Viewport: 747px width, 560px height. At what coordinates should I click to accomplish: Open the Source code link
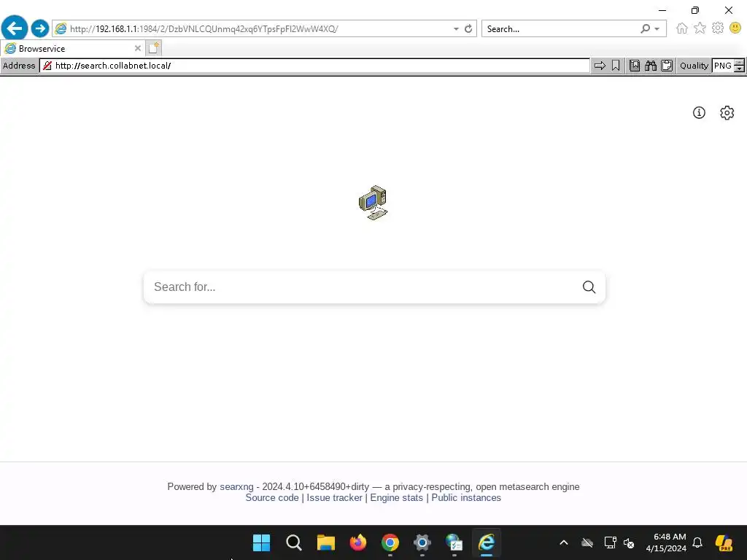pyautogui.click(x=272, y=497)
